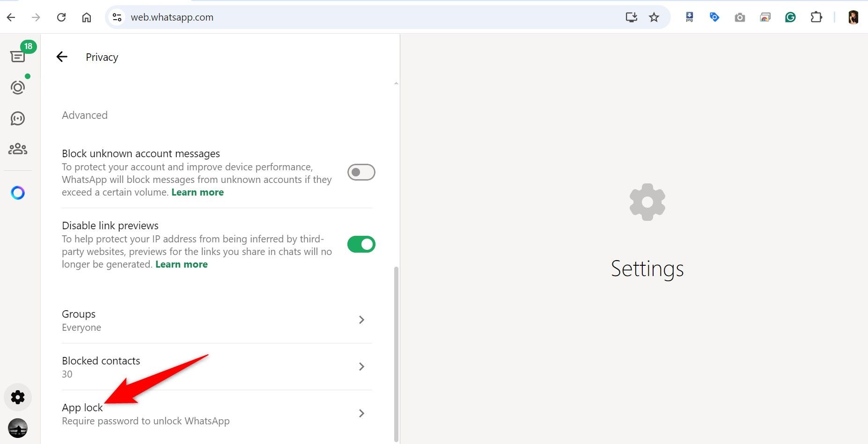Screen dimensions: 868x444
Task: Click the Privacy header title
Action: pos(102,57)
